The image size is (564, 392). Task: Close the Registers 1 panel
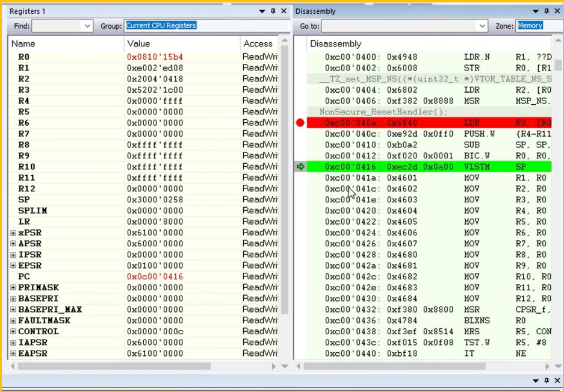[284, 11]
